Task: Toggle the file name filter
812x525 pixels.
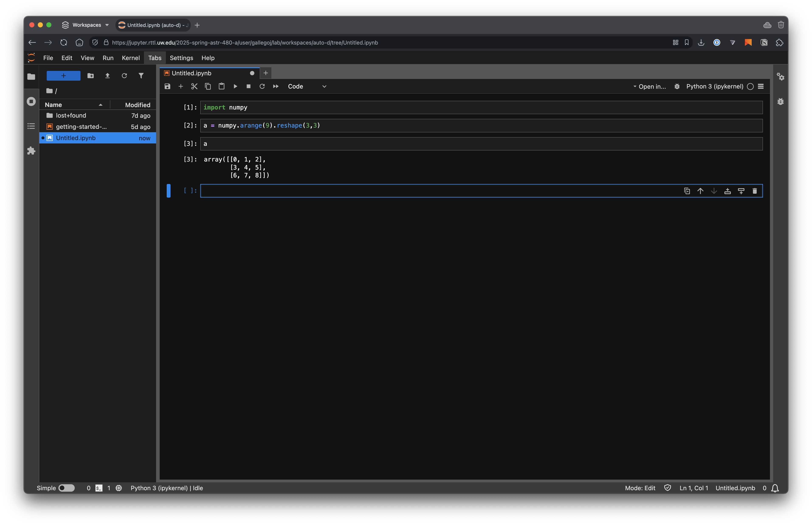Action: click(x=141, y=75)
